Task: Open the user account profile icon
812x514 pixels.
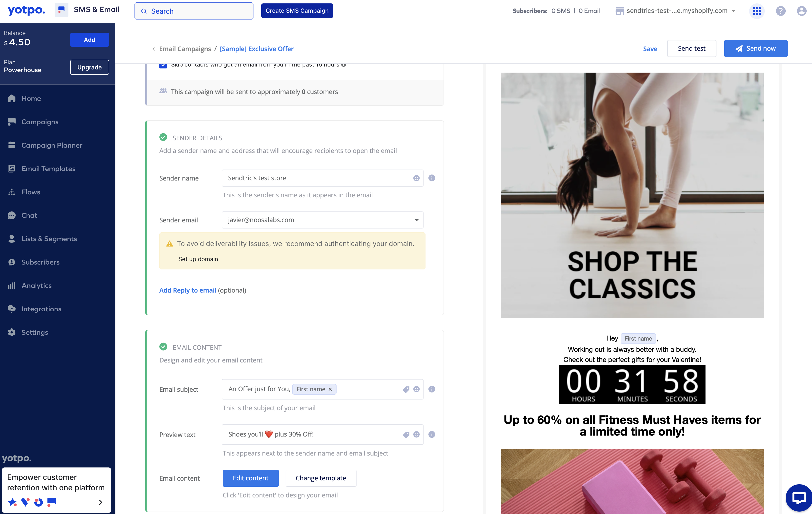Action: pyautogui.click(x=802, y=11)
